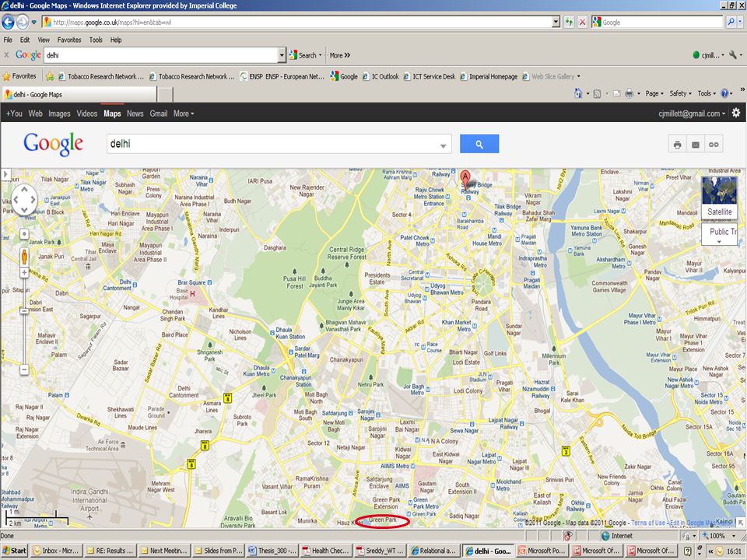747x560 pixels.
Task: Open the IE Tools toolbar dropdown
Action: point(707,93)
